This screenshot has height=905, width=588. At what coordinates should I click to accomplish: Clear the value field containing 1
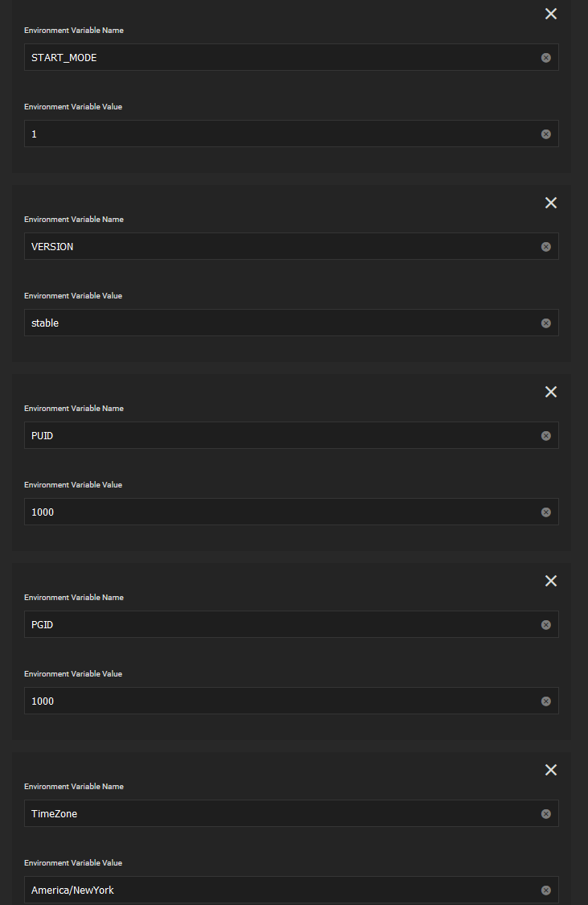pos(546,134)
